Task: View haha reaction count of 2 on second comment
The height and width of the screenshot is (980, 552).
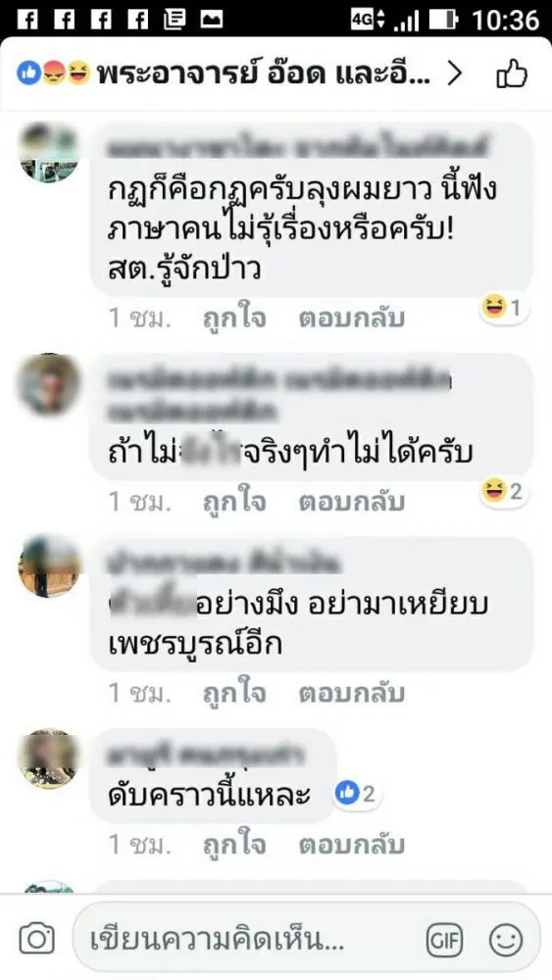Action: coord(504,491)
